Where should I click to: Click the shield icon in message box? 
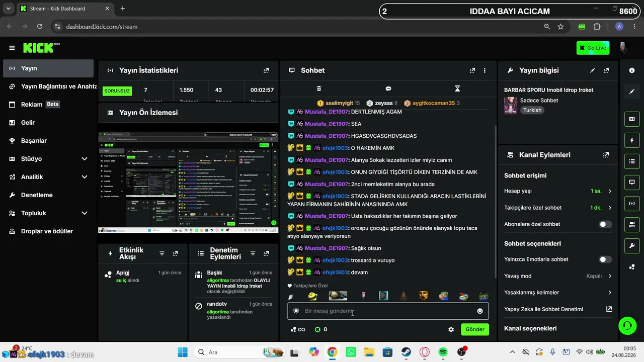pyautogui.click(x=296, y=311)
